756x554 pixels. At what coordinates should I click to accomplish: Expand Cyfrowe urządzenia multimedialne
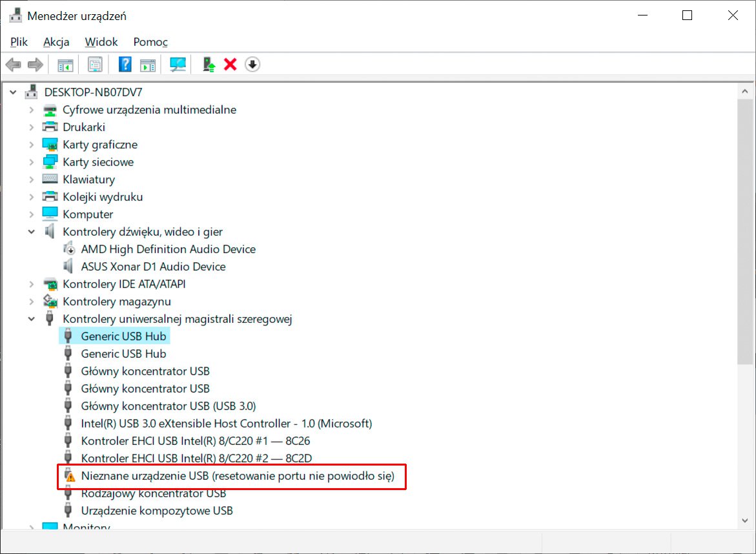(32, 110)
